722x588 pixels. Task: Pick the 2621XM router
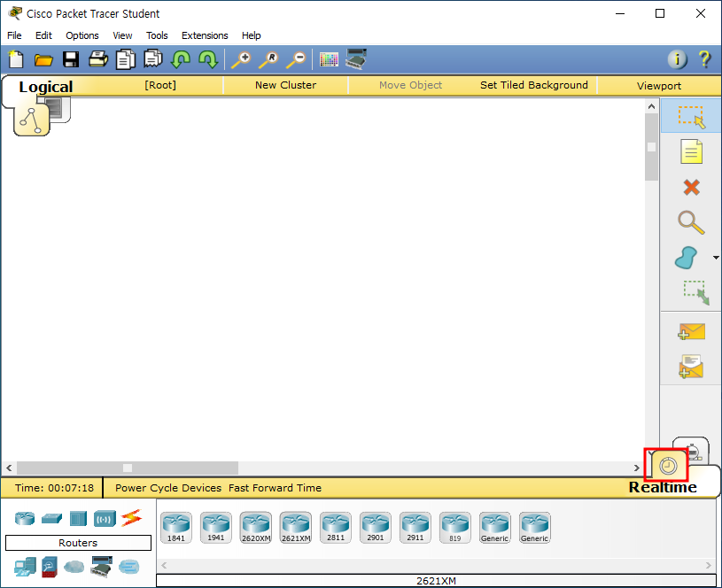click(x=296, y=528)
